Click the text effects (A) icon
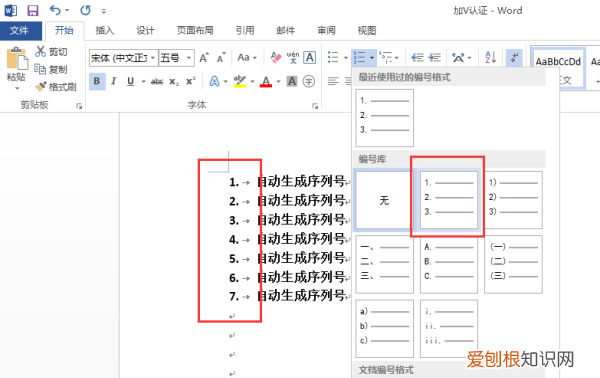This screenshot has width=600, height=378. tap(214, 81)
